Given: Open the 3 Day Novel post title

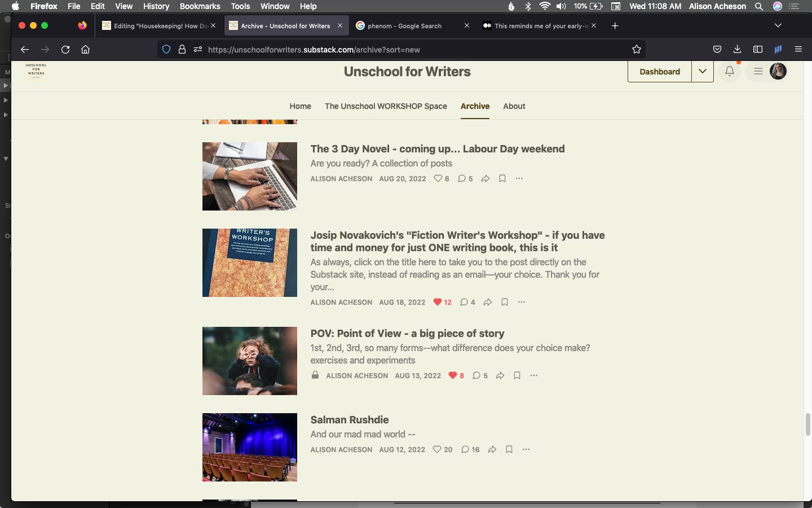Looking at the screenshot, I should click(x=438, y=149).
